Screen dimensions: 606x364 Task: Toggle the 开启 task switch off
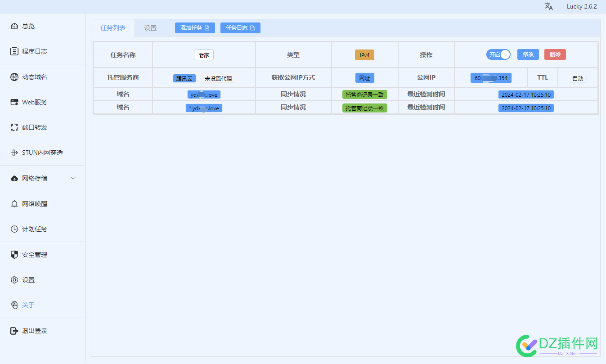tap(498, 54)
